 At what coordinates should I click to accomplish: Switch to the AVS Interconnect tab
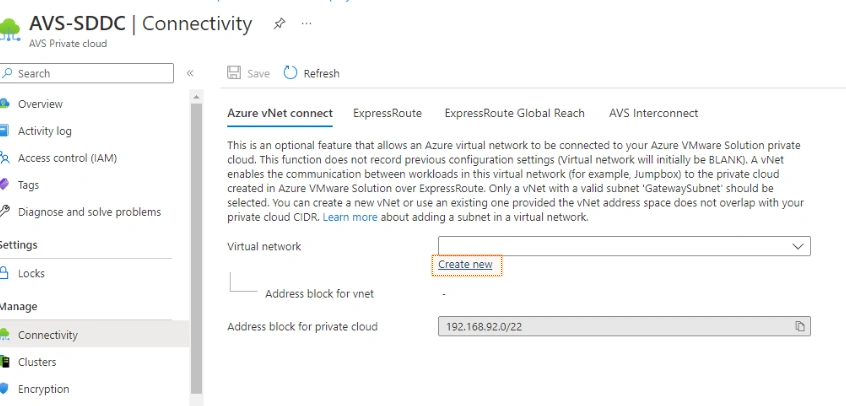pos(653,113)
